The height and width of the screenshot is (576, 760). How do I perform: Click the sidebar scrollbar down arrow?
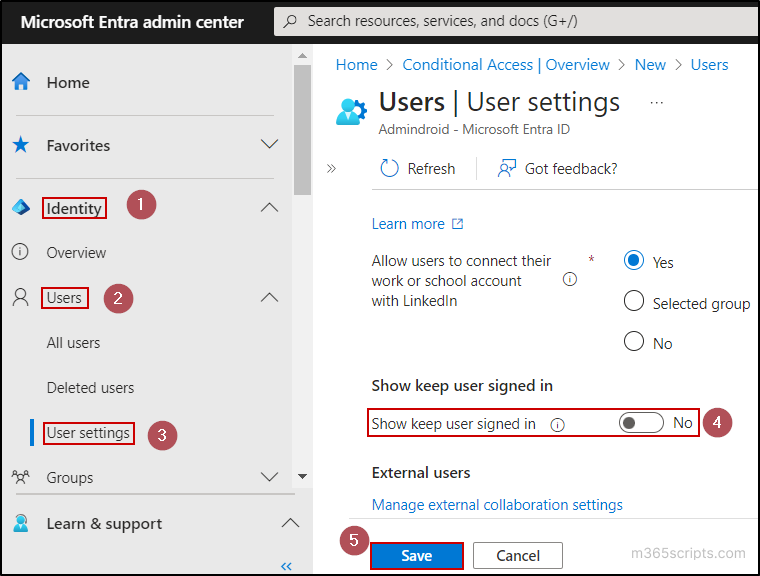pos(302,476)
